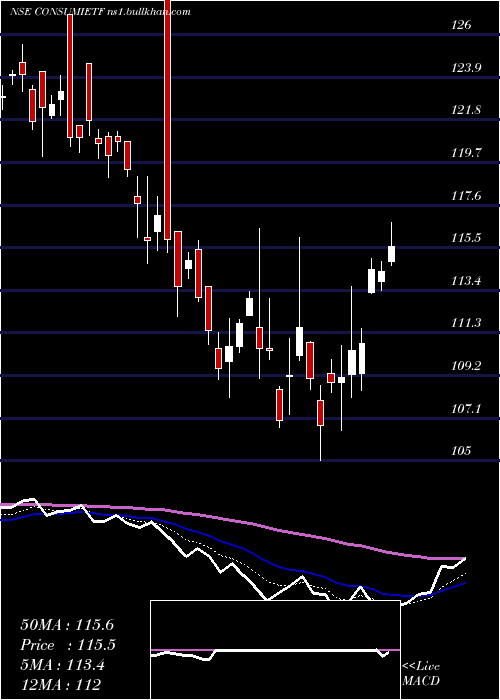Click the 117.6 price axis label
Viewport: 500px width, 700px height.
pyautogui.click(x=467, y=196)
